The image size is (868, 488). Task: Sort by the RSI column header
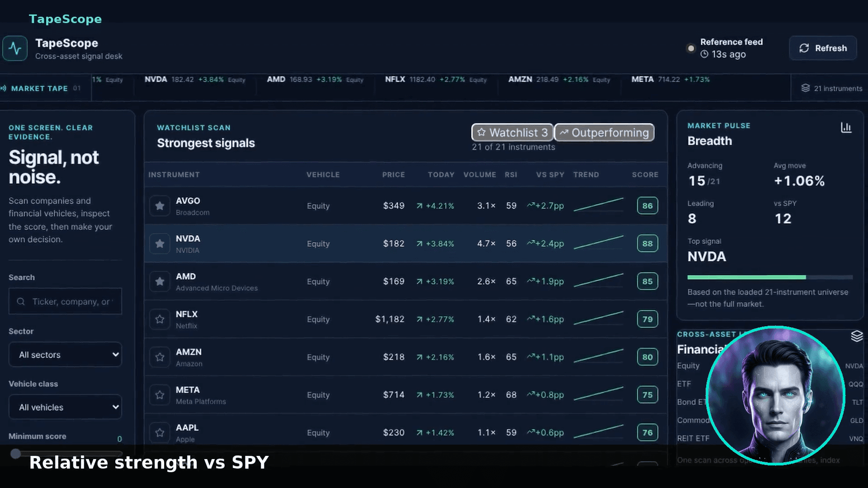click(x=511, y=175)
